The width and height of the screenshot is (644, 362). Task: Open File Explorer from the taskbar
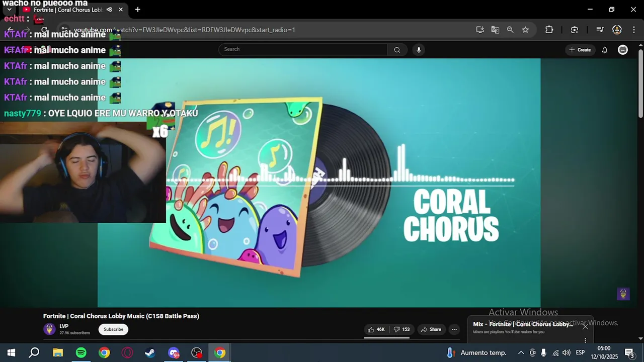coord(58,353)
